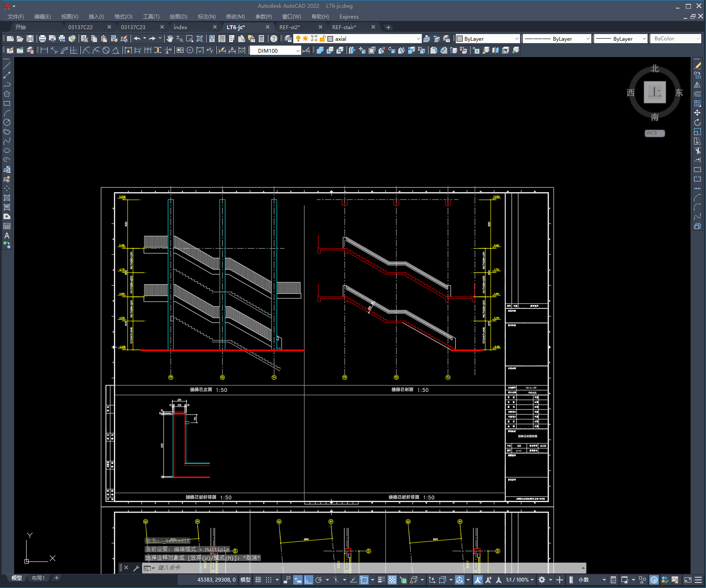
Task: Toggle polar tracking in status bar
Action: [x=319, y=580]
